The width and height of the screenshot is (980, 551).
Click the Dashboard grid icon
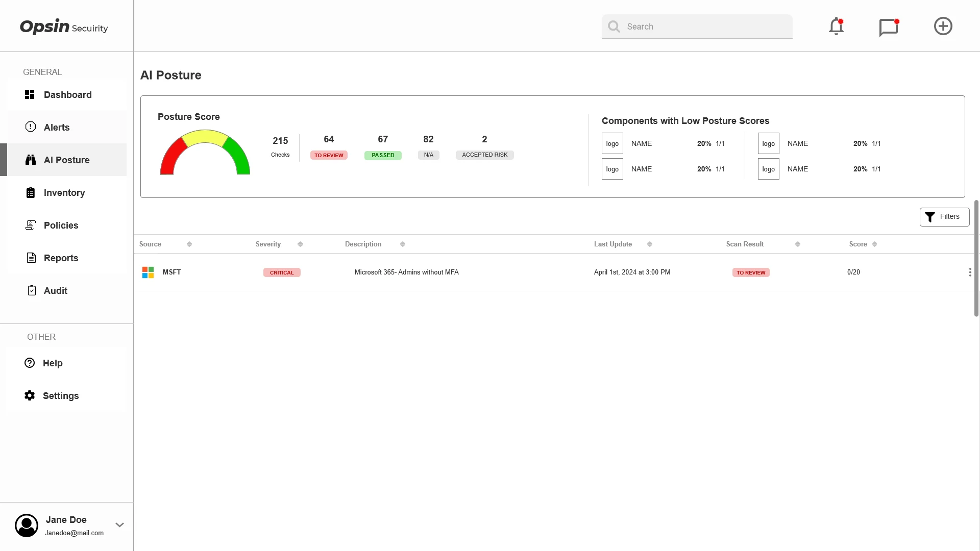point(30,94)
